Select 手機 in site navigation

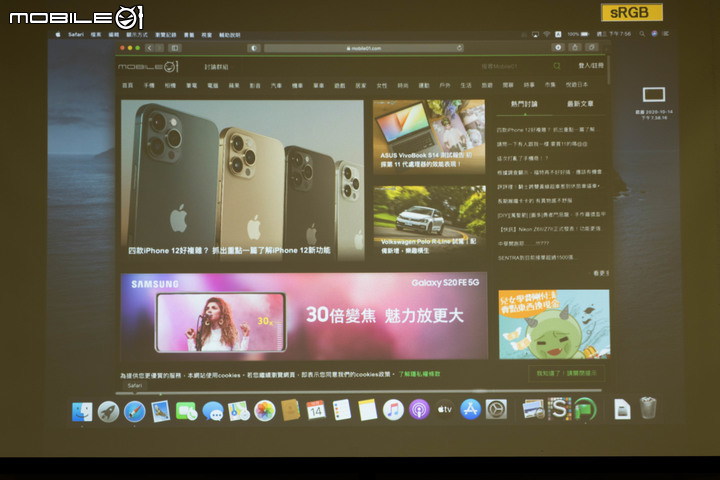point(149,85)
